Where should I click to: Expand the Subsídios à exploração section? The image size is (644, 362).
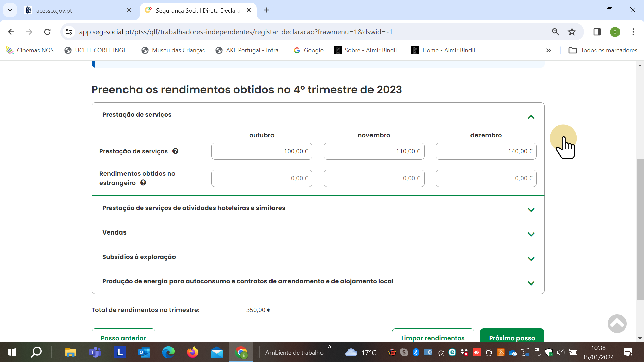coord(531,259)
